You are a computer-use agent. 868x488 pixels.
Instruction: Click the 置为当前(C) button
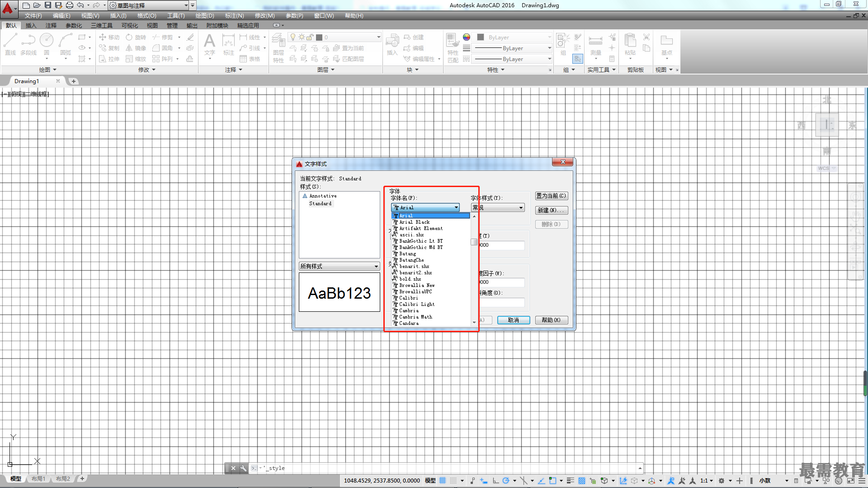(x=552, y=196)
